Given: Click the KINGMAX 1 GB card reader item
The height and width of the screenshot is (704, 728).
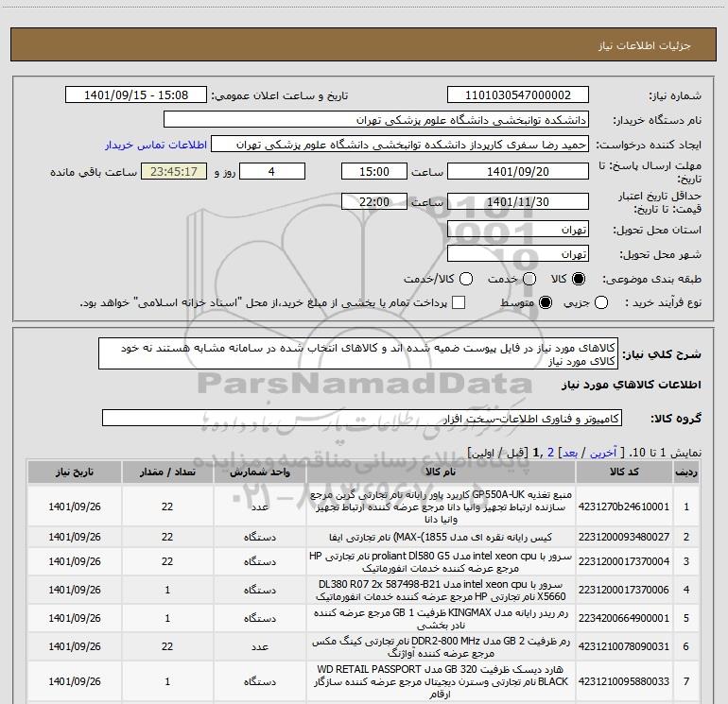Looking at the screenshot, I should [x=441, y=619].
